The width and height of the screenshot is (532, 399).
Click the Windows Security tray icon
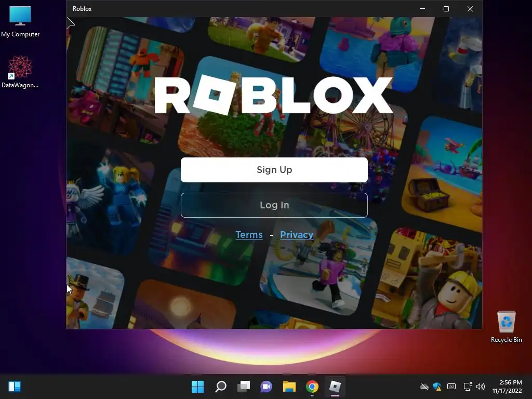click(x=437, y=387)
